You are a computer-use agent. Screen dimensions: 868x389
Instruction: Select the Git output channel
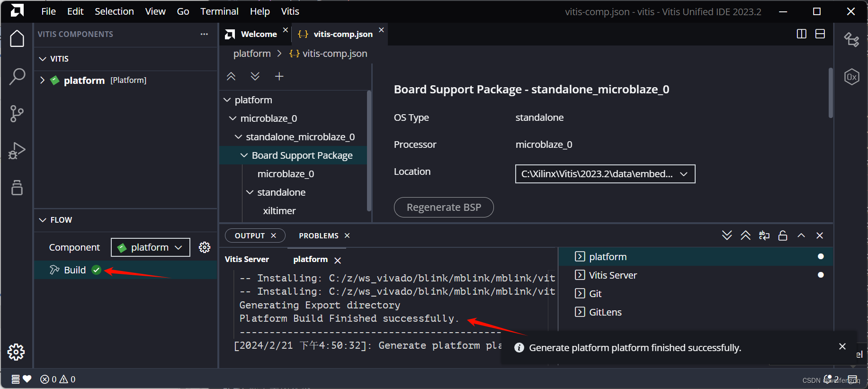point(595,294)
